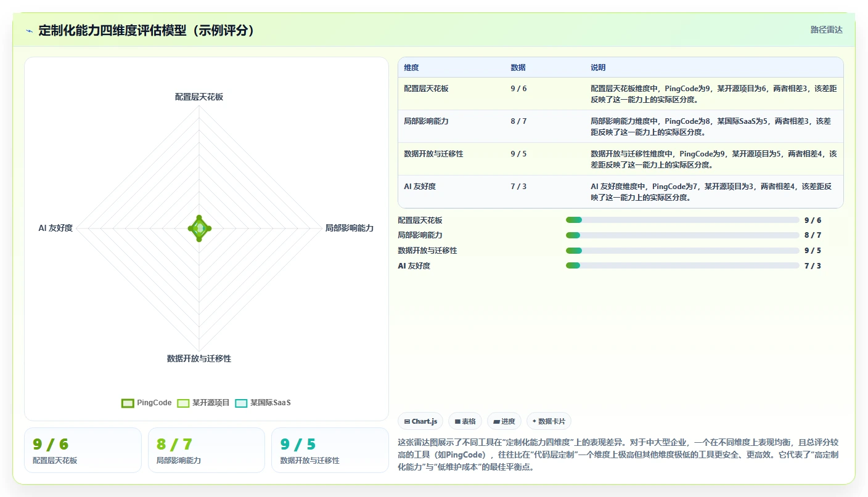
Task: Select the 进度 chip
Action: point(504,421)
